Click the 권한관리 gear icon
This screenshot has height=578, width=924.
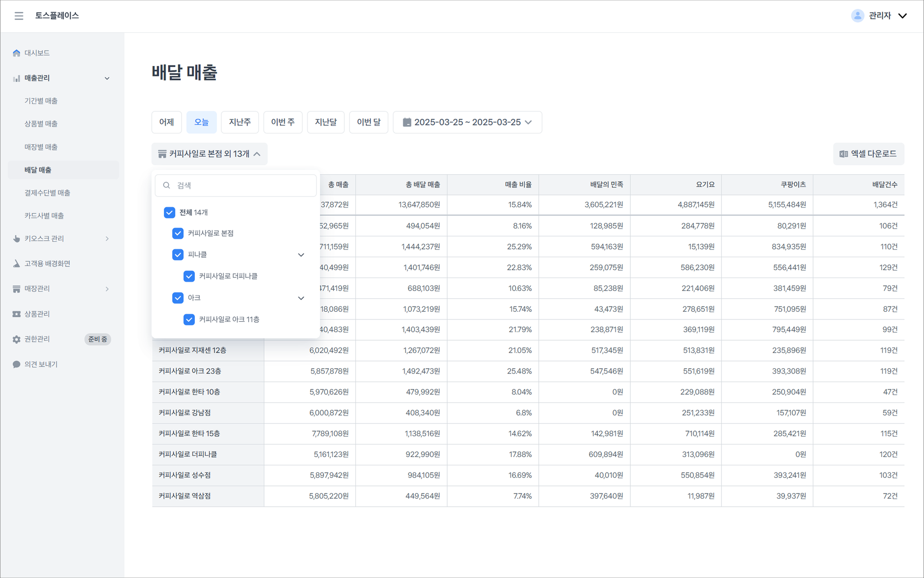(17, 339)
